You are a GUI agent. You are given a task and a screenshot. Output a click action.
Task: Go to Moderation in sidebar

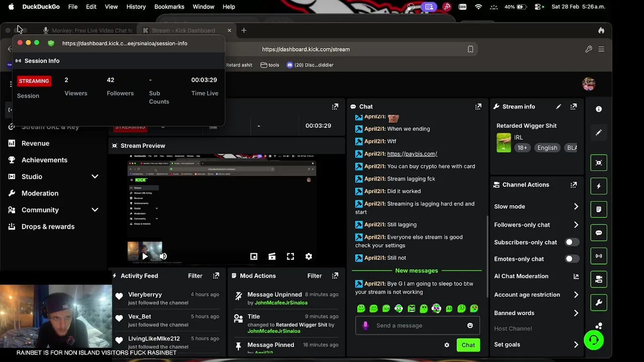40,193
